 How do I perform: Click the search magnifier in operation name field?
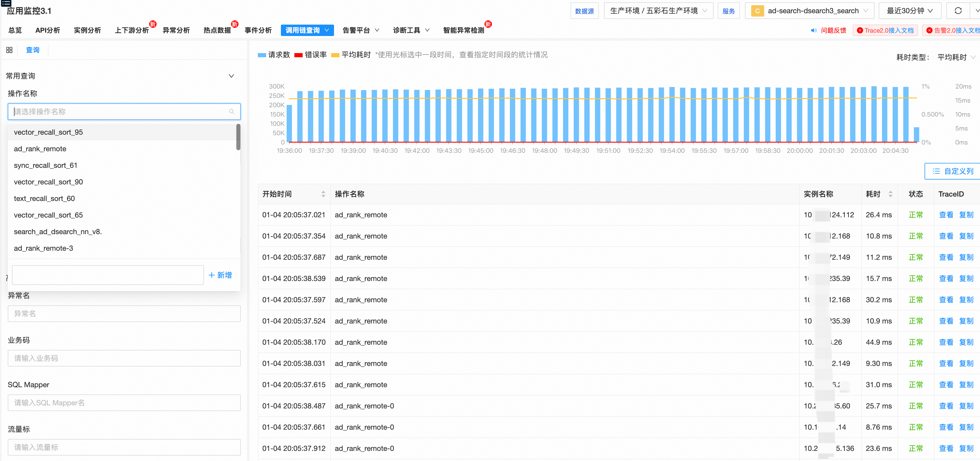point(231,111)
